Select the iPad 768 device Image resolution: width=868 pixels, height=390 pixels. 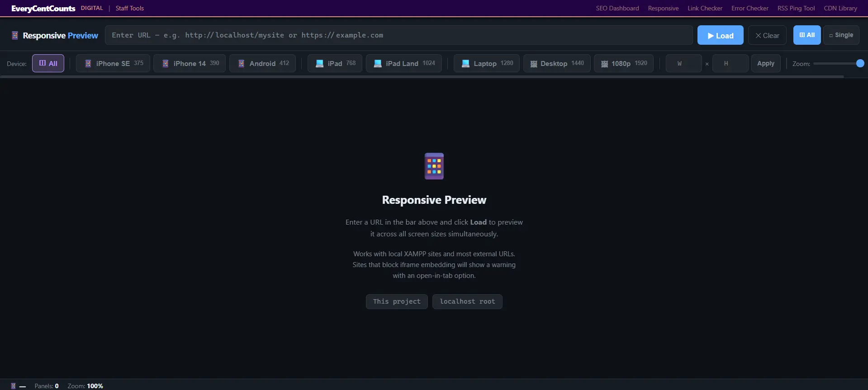pos(335,63)
